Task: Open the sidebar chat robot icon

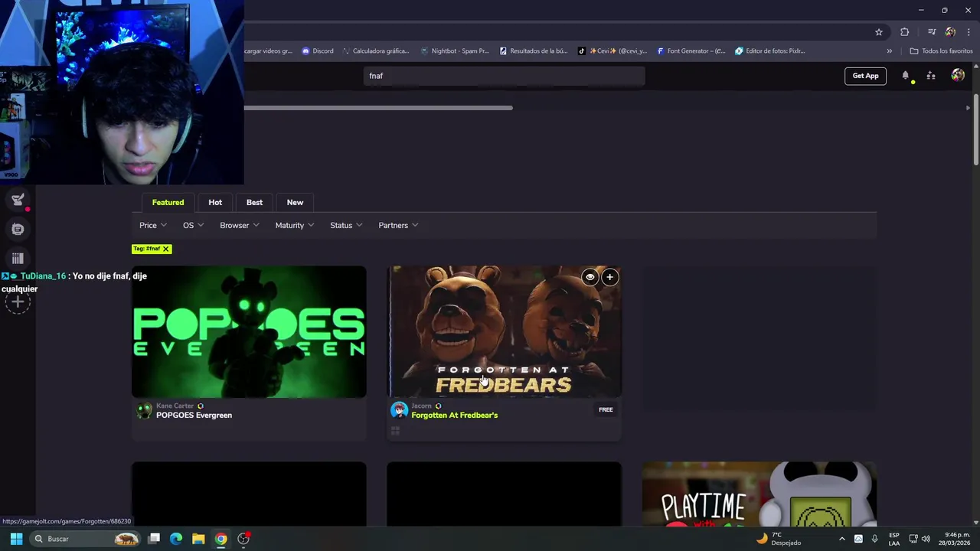Action: (x=18, y=229)
